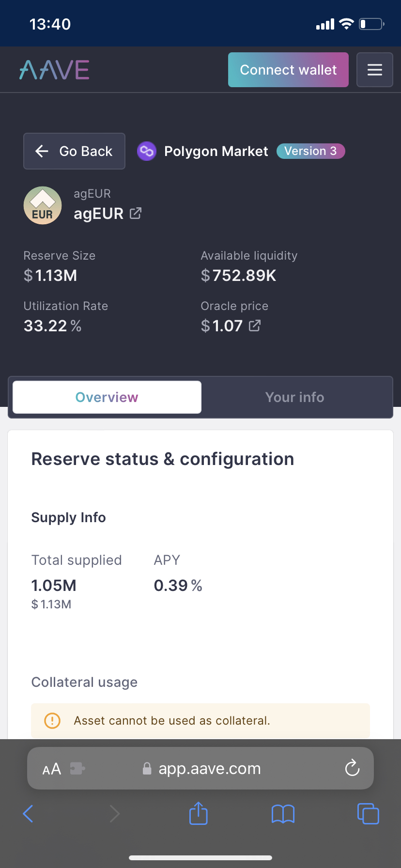Click the Connect wallet button

(x=288, y=69)
